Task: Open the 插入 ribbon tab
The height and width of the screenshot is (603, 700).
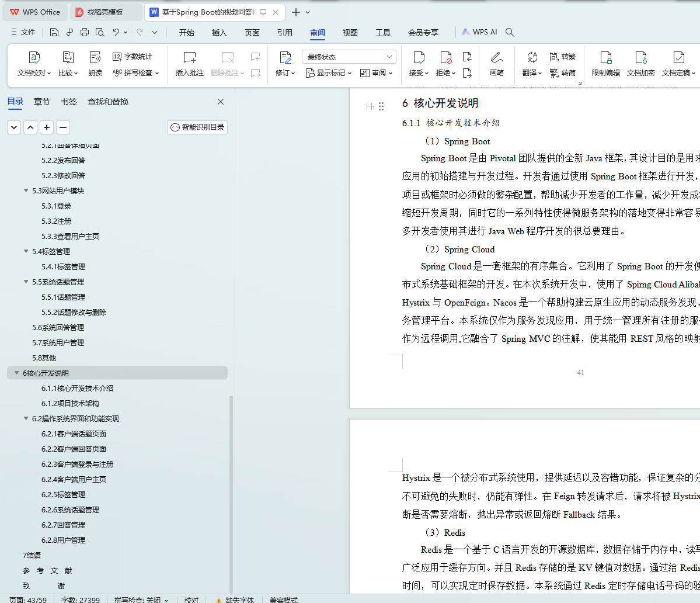Action: click(x=219, y=33)
